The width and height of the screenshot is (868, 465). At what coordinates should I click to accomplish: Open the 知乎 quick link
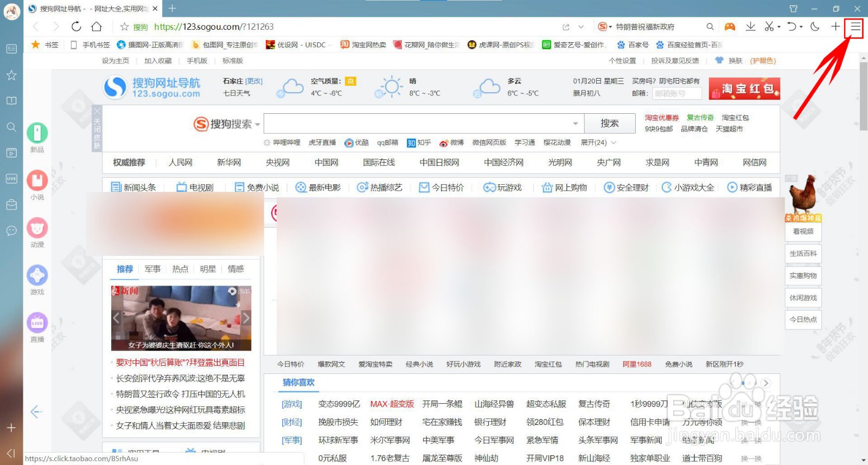click(419, 143)
